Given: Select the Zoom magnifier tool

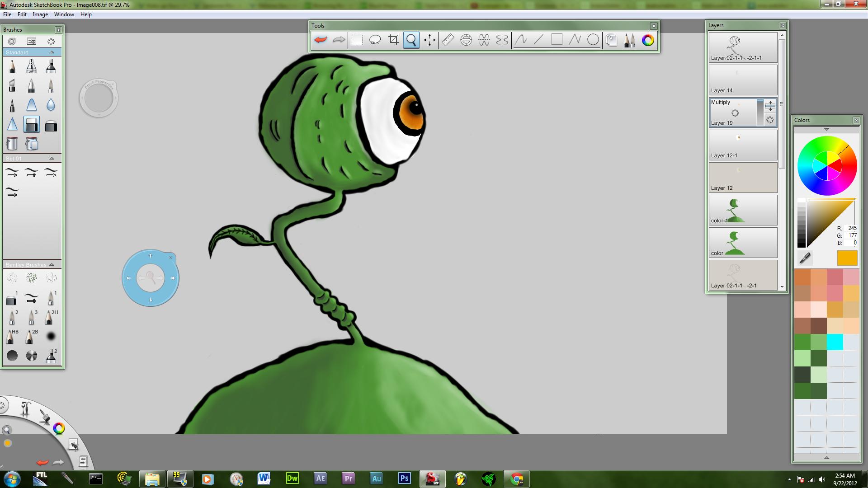Looking at the screenshot, I should point(411,40).
